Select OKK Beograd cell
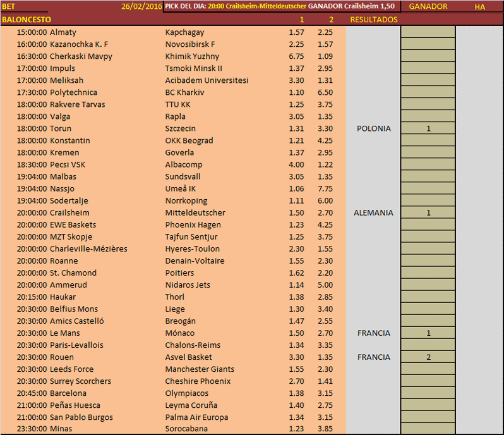Image resolution: width=504 pixels, height=435 pixels. point(189,140)
